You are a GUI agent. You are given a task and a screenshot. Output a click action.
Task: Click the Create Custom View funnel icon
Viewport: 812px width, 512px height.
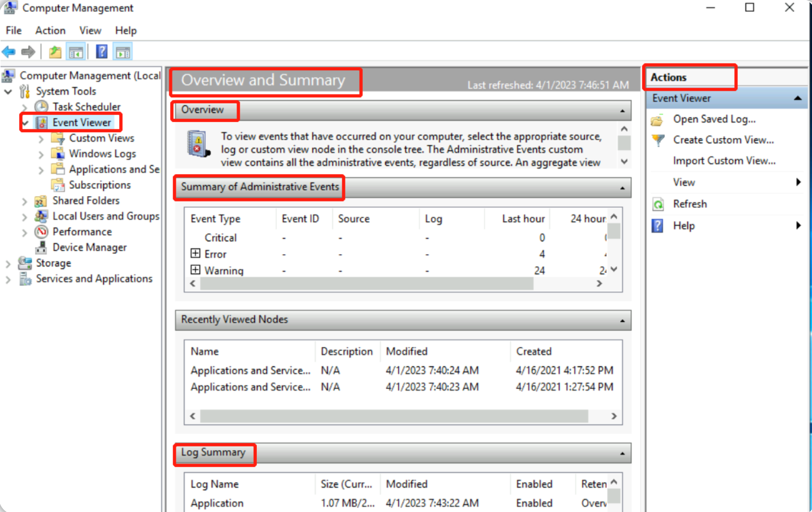tap(658, 140)
